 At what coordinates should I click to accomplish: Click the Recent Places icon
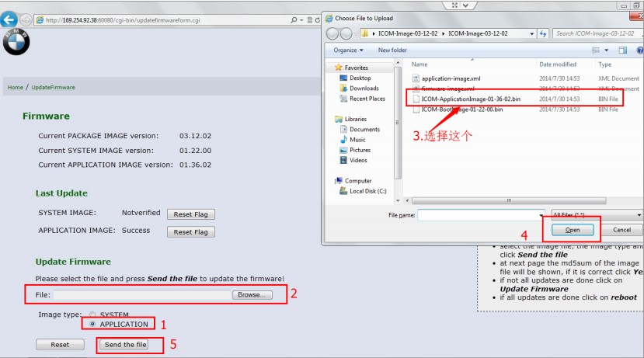[x=343, y=99]
